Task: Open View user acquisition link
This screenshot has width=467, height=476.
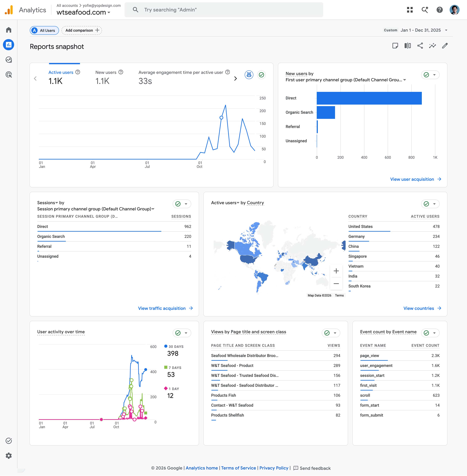Action: click(x=416, y=179)
